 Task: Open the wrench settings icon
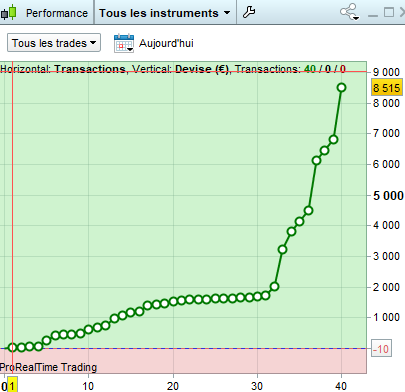point(249,12)
